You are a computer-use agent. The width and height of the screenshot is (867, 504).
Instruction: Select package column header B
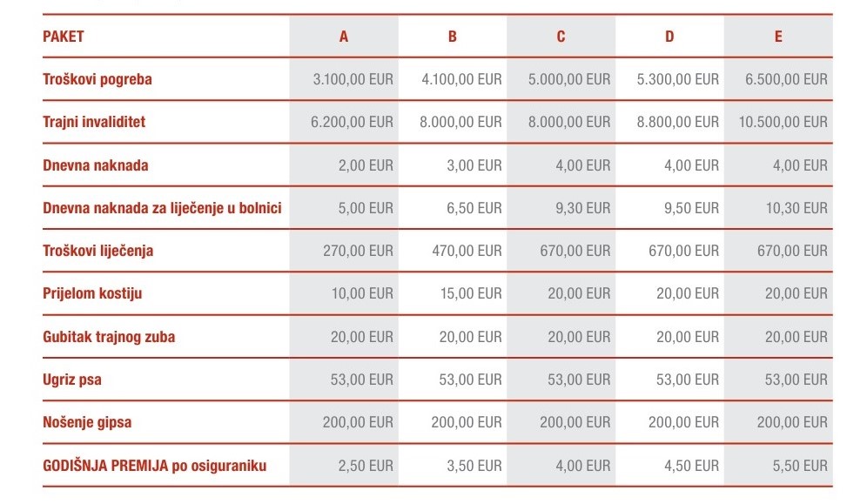click(453, 37)
